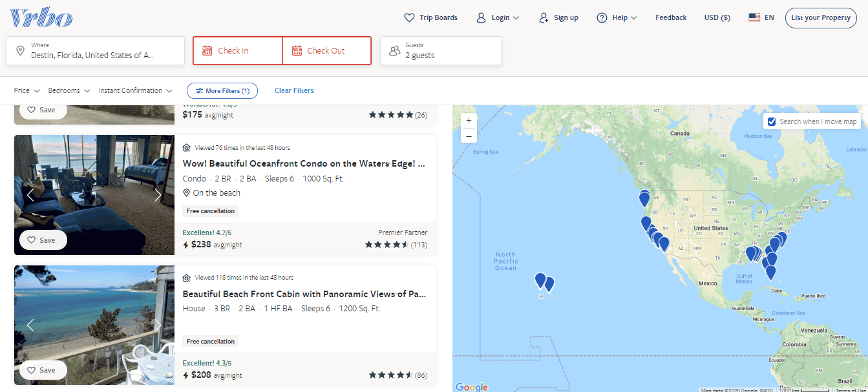Open the Check In date picker
868x392 pixels.
click(238, 50)
